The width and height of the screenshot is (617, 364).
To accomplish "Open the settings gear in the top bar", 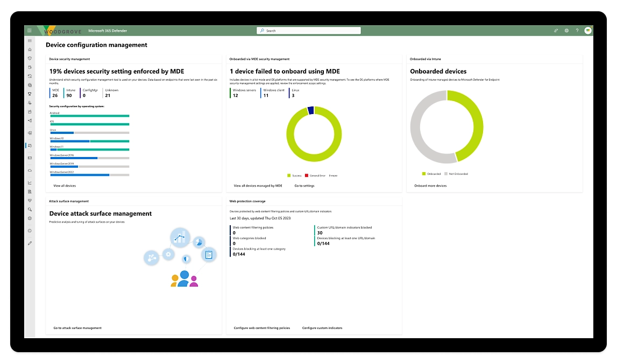I will 566,31.
